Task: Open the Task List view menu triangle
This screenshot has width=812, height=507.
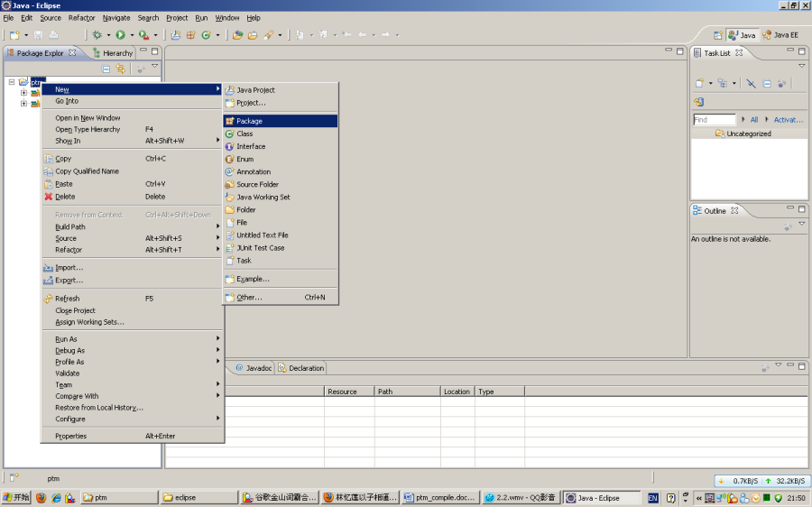Action: (x=802, y=66)
